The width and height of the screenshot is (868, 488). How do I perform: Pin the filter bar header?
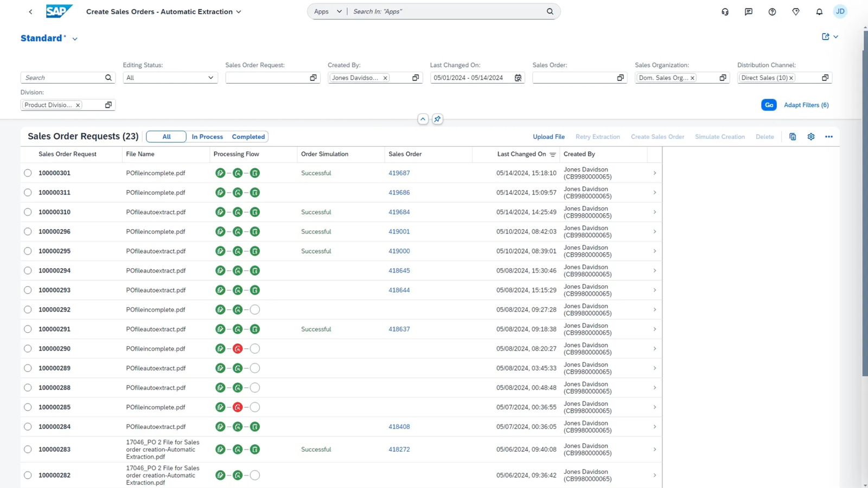point(437,119)
